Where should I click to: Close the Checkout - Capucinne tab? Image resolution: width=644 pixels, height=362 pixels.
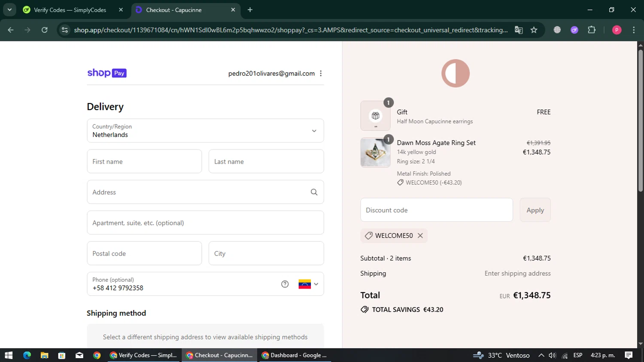coord(233,10)
